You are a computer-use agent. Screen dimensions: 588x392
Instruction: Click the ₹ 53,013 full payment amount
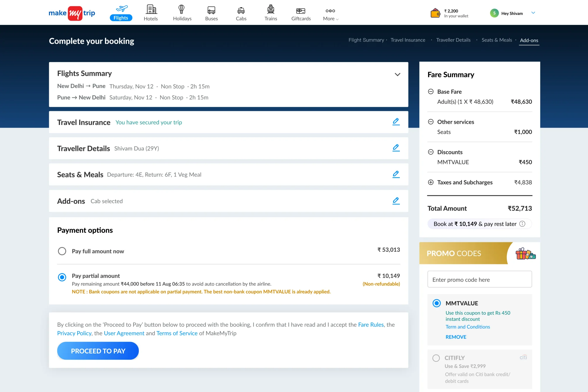pyautogui.click(x=389, y=250)
